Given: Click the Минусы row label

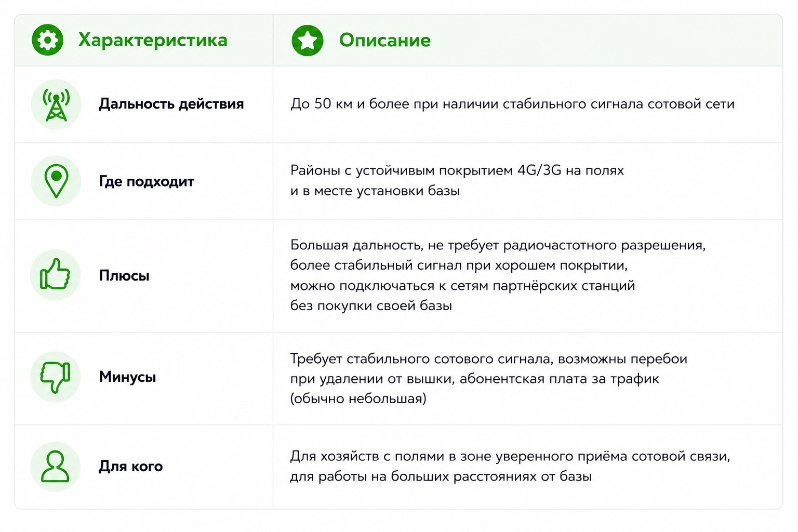Looking at the screenshot, I should point(127,377).
